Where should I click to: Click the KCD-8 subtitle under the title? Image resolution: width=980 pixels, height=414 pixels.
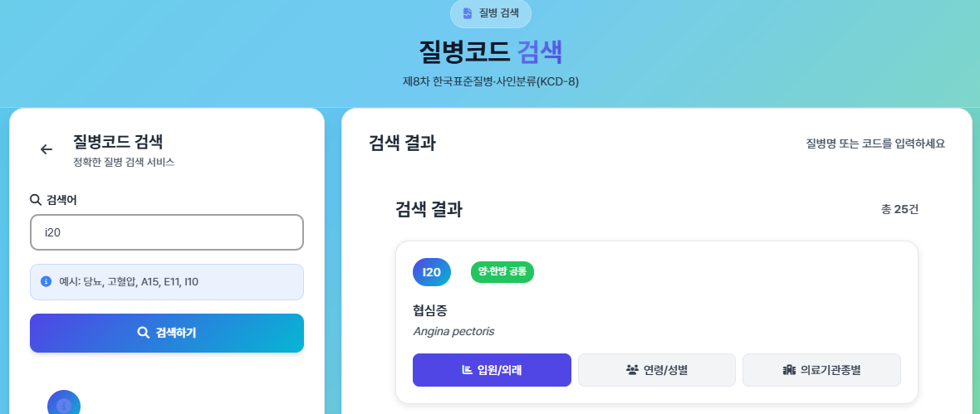[x=490, y=82]
